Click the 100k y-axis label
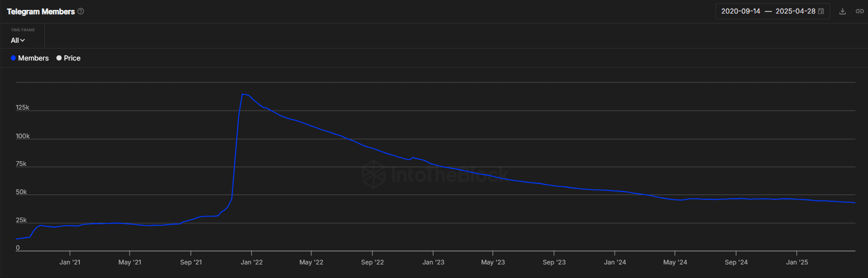This screenshot has height=278, width=868. 22,136
